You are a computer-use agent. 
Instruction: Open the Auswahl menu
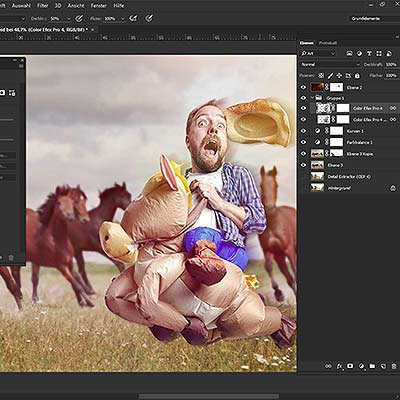coord(21,6)
